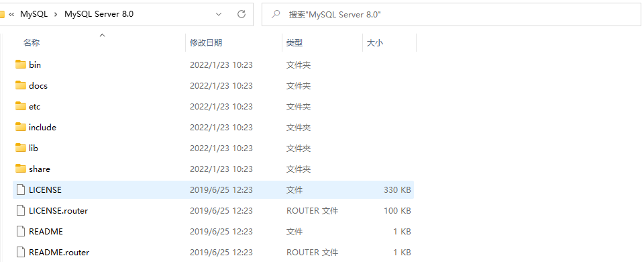Select the include folder icon

pos(21,127)
